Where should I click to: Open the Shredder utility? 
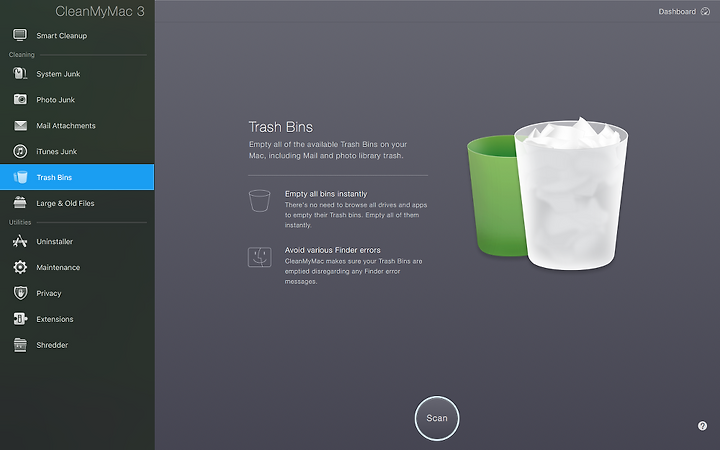point(52,345)
